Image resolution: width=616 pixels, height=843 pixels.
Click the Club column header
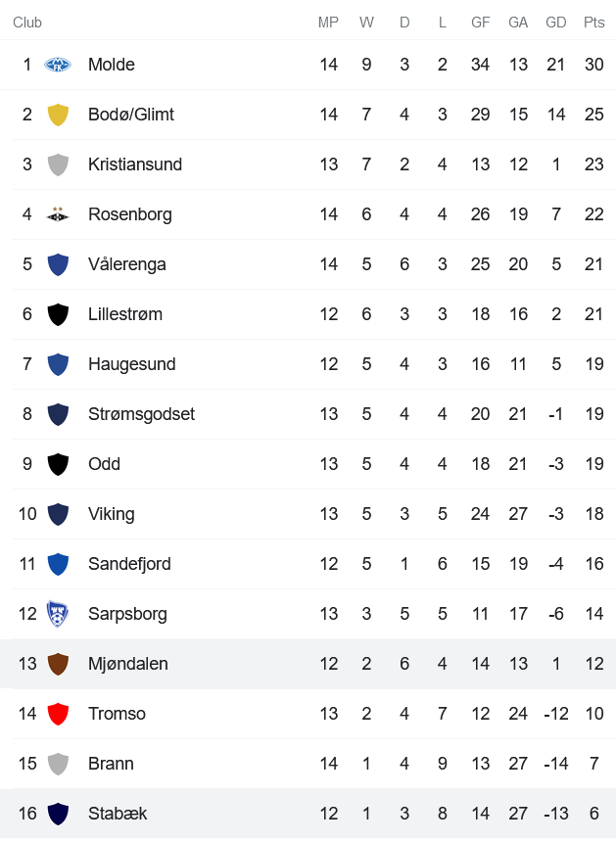[27, 21]
